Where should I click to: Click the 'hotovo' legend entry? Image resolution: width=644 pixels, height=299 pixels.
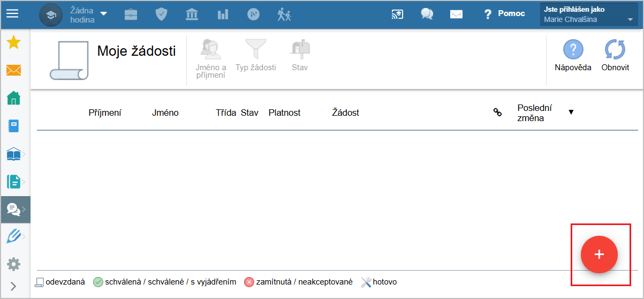point(379,282)
